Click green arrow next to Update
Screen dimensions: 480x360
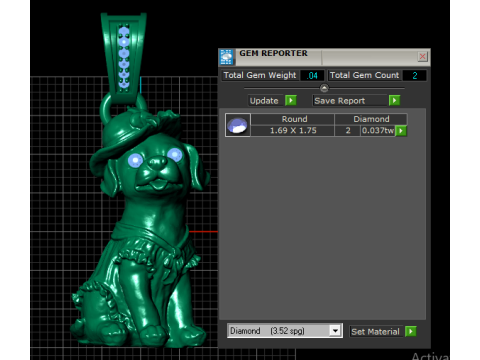tap(291, 100)
